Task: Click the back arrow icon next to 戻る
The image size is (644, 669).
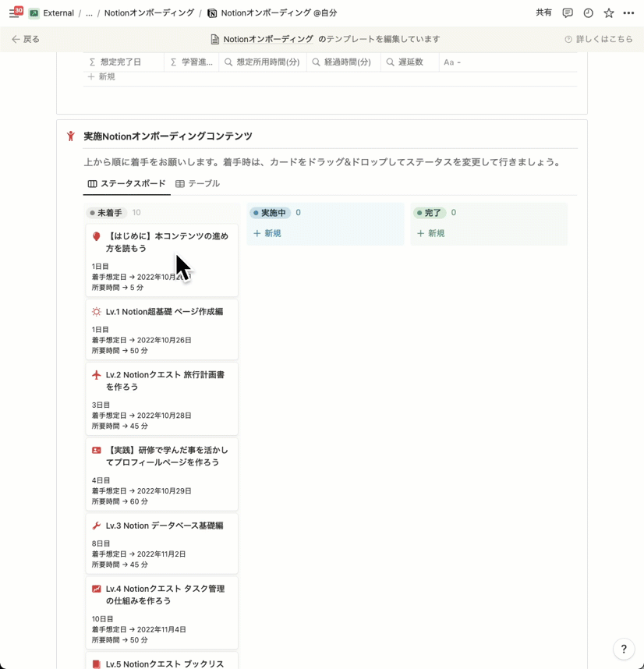Action: [16, 39]
